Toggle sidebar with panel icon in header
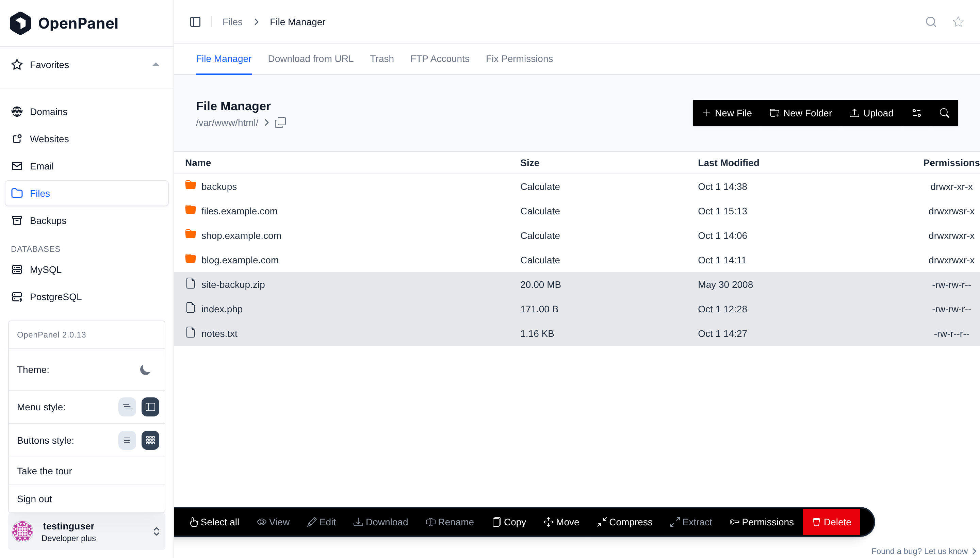 [x=195, y=22]
